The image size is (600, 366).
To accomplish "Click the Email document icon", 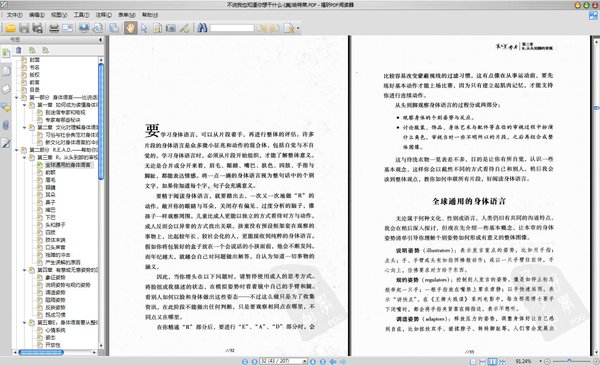I will coord(67,28).
